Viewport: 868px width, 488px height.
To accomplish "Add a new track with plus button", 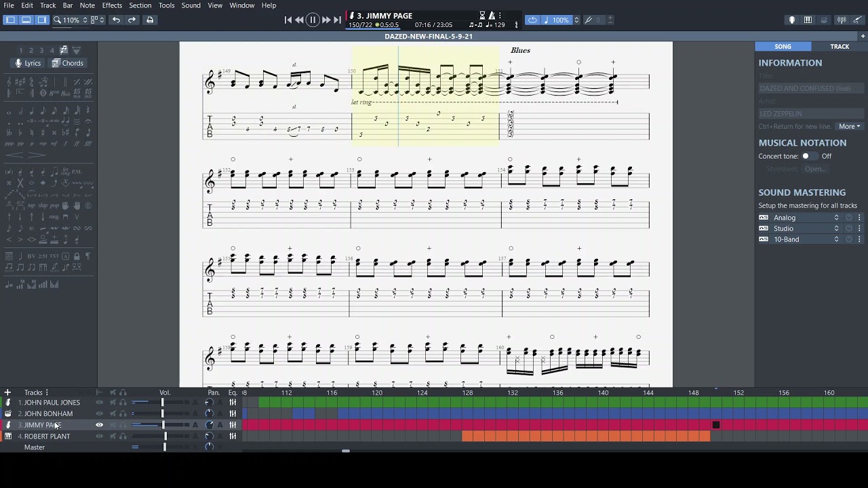I will coord(7,392).
